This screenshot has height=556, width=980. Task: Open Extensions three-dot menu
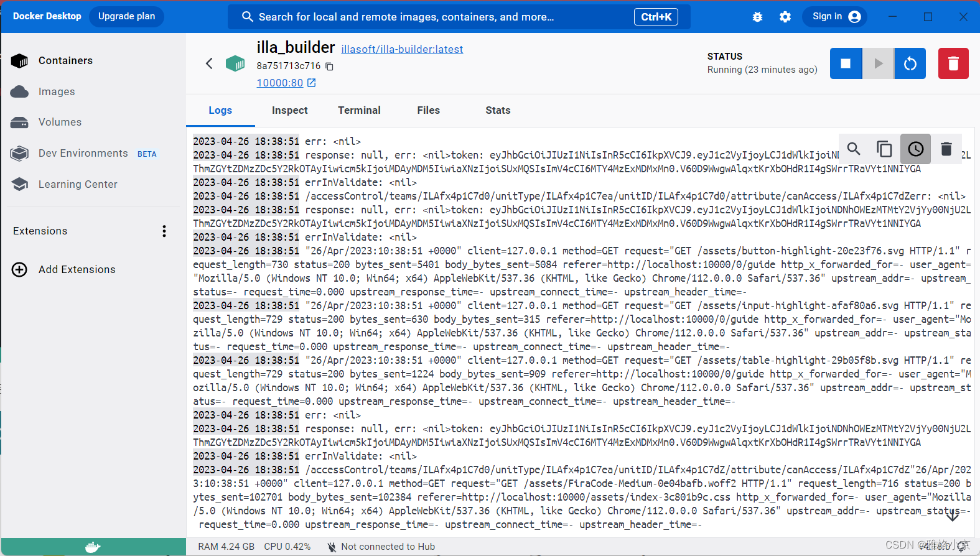[164, 231]
